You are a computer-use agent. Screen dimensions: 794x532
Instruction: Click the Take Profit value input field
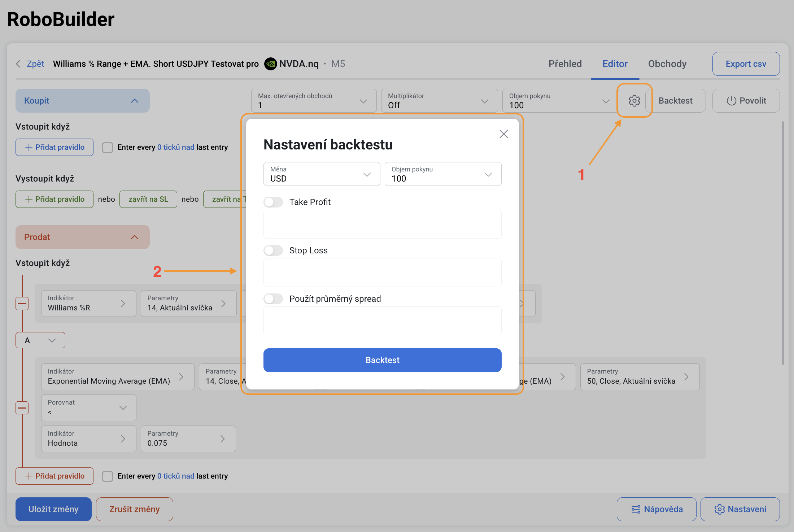[382, 224]
